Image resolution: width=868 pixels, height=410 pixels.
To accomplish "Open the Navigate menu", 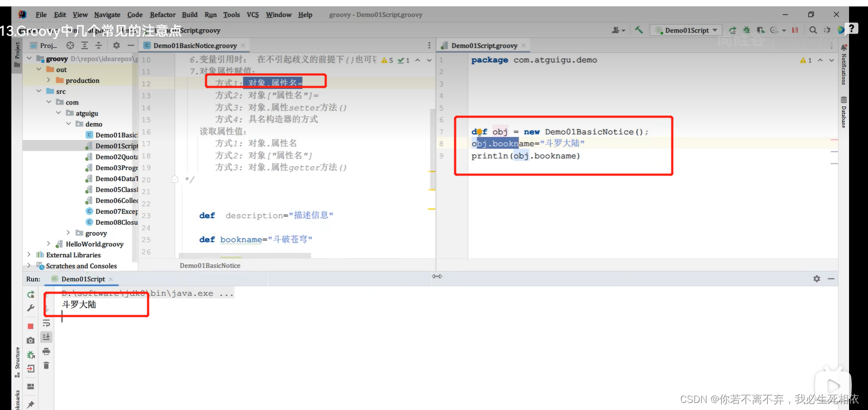I will click(107, 15).
